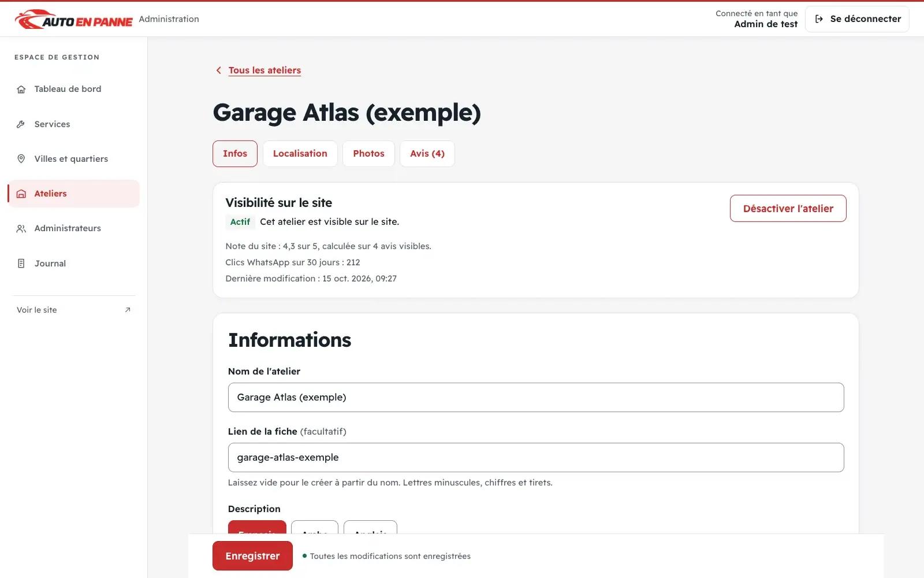Click the back chevron before Tous les ateliers
Image resolution: width=924 pixels, height=578 pixels.
(219, 71)
